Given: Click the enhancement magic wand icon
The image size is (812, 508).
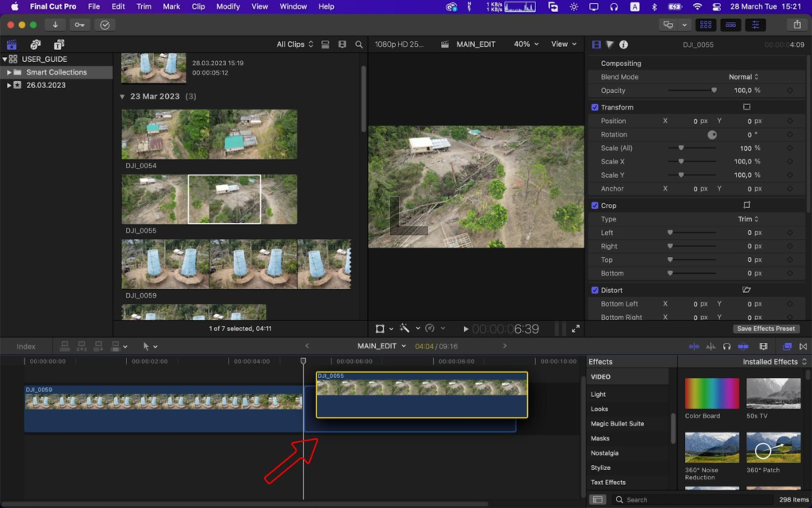Looking at the screenshot, I should click(404, 329).
